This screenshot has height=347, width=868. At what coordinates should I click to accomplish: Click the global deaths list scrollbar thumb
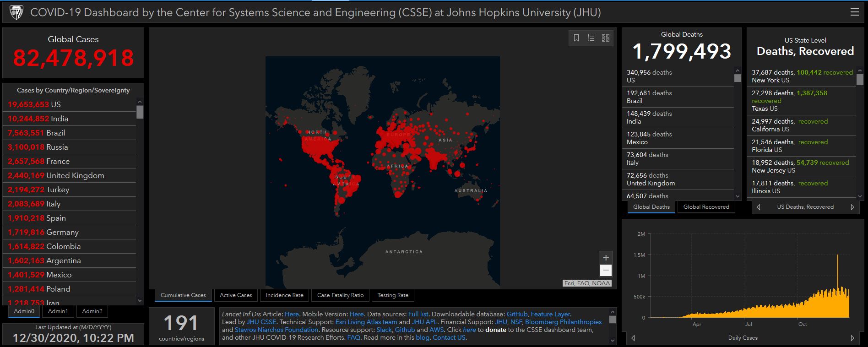pyautogui.click(x=738, y=78)
